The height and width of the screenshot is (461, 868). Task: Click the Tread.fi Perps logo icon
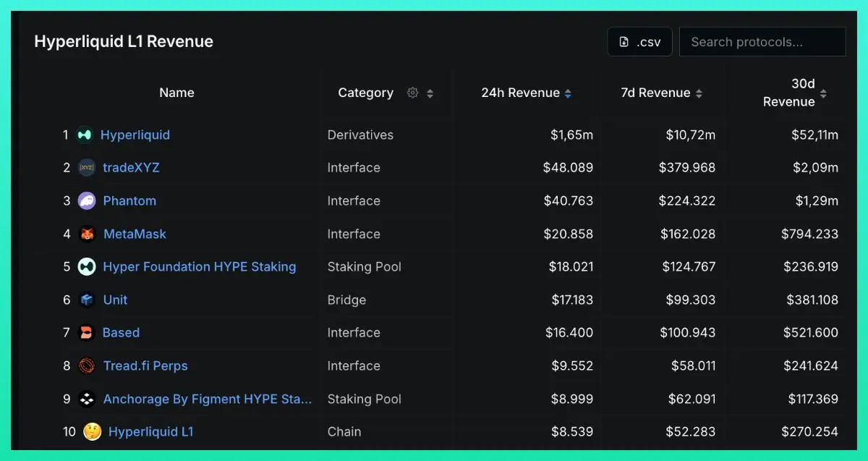click(x=87, y=365)
